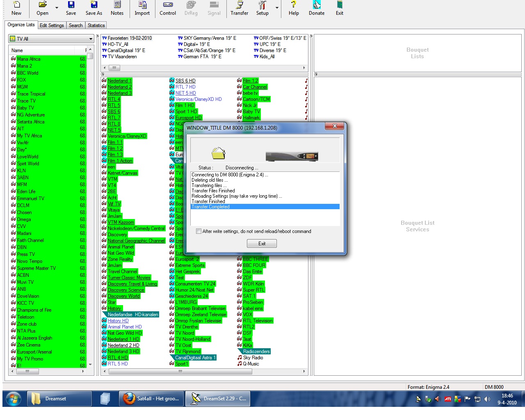
Task: Open the Search tab
Action: tap(75, 25)
